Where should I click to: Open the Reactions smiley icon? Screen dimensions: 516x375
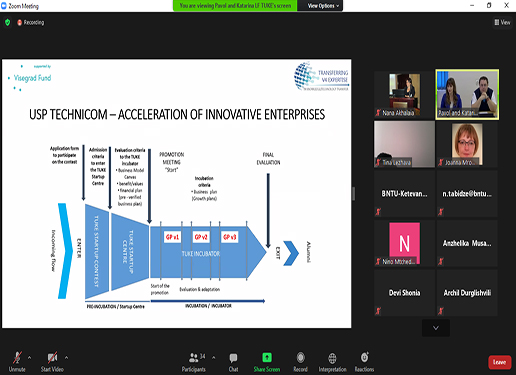(x=364, y=358)
